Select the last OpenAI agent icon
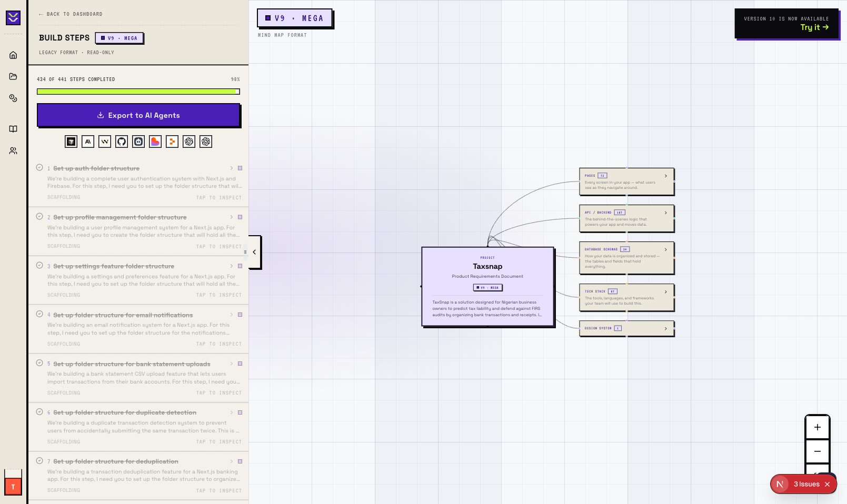The width and height of the screenshot is (847, 504). click(x=206, y=142)
